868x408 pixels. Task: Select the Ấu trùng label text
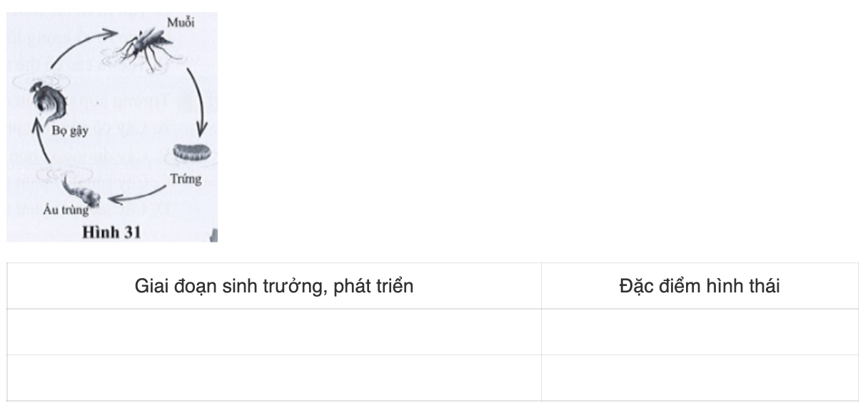(68, 211)
